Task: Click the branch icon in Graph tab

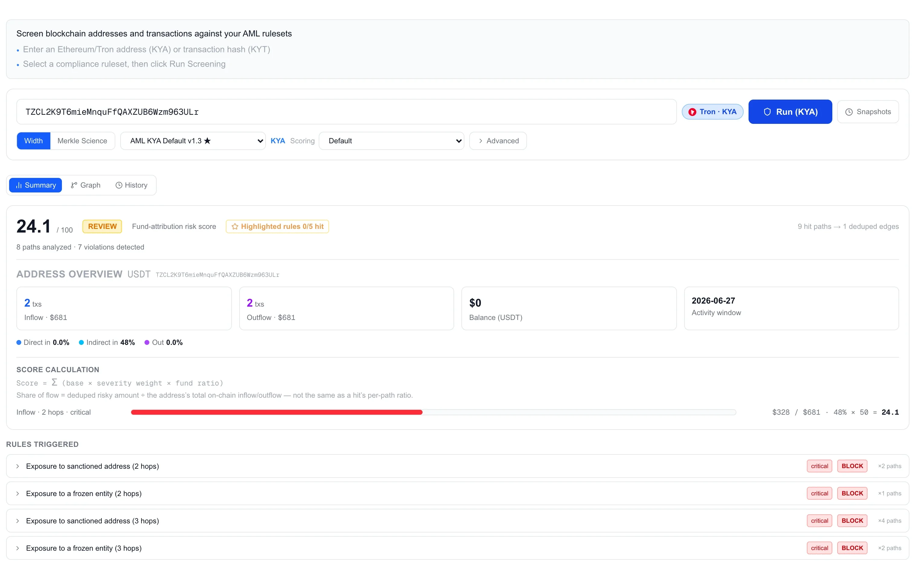Action: click(x=74, y=185)
